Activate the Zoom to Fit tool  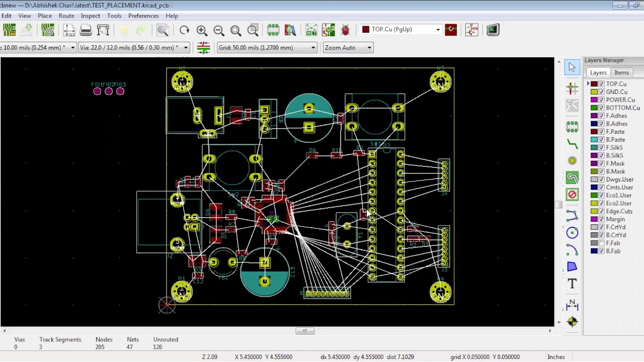pyautogui.click(x=235, y=30)
